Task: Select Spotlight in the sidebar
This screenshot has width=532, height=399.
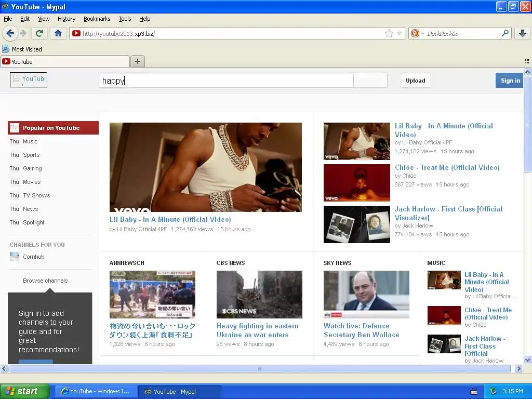Action: click(34, 222)
